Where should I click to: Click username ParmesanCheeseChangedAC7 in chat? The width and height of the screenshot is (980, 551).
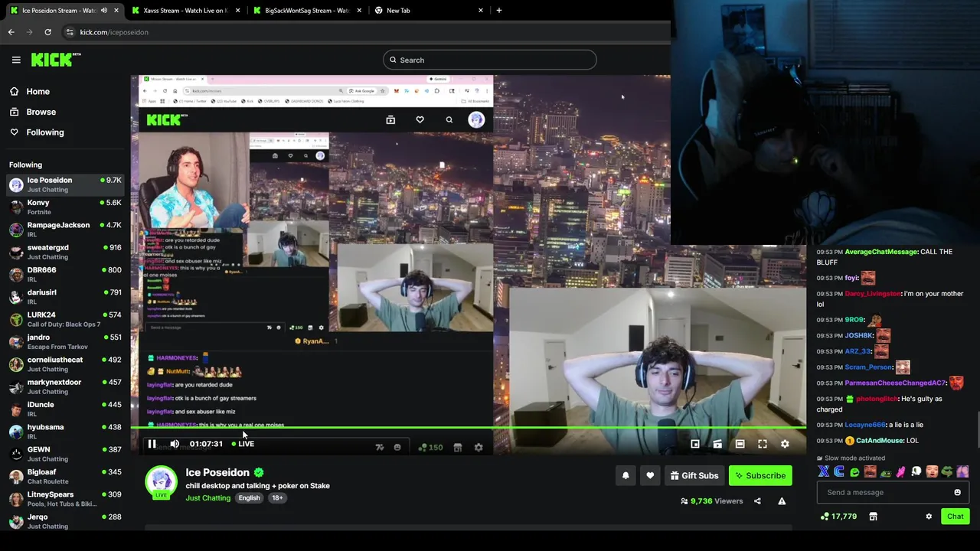click(x=895, y=383)
